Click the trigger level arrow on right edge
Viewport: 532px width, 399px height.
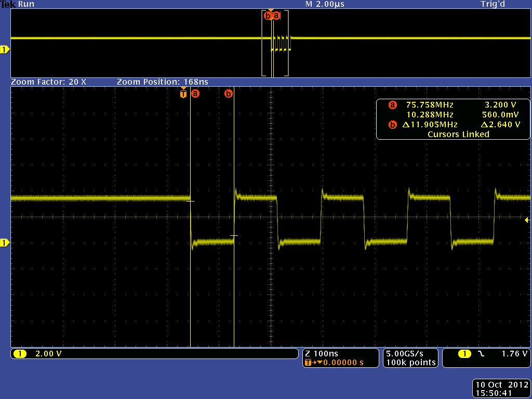click(527, 220)
